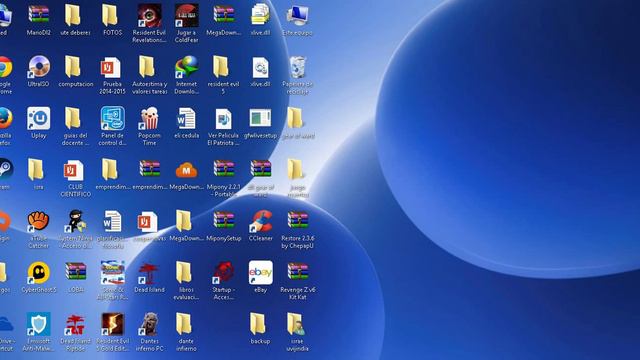Launch Popcorn Time
Image resolution: width=640 pixels, height=360 pixels.
(149, 118)
